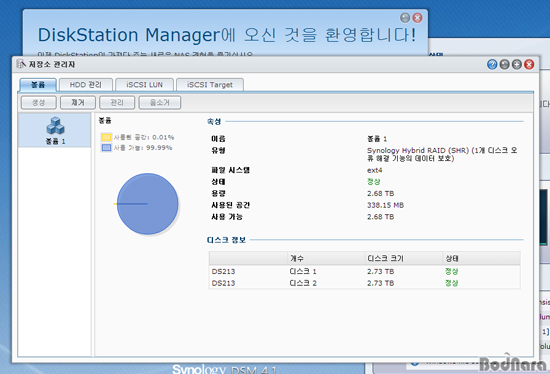
Task: Click the Synology Hybrid RAID type text
Action: (x=442, y=154)
